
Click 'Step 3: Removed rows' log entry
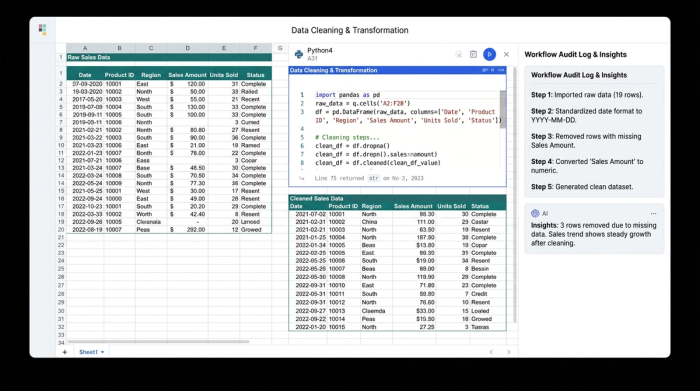tap(586, 141)
